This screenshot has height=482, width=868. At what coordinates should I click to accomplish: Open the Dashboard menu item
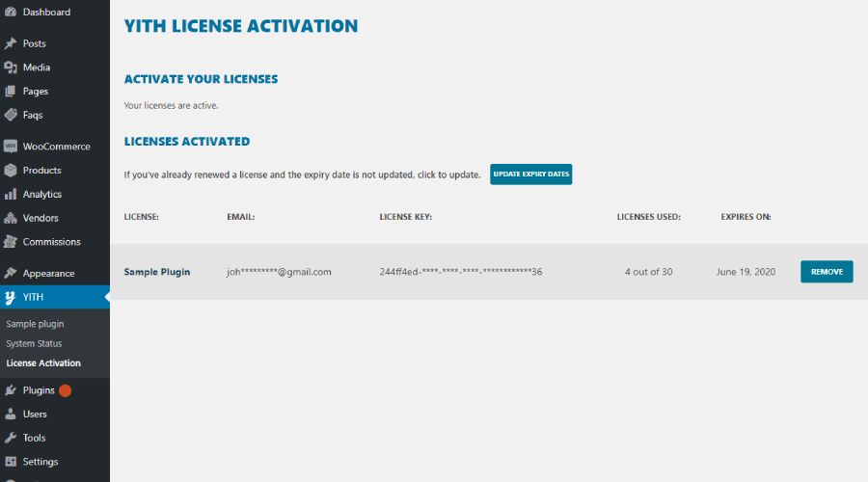coord(46,12)
